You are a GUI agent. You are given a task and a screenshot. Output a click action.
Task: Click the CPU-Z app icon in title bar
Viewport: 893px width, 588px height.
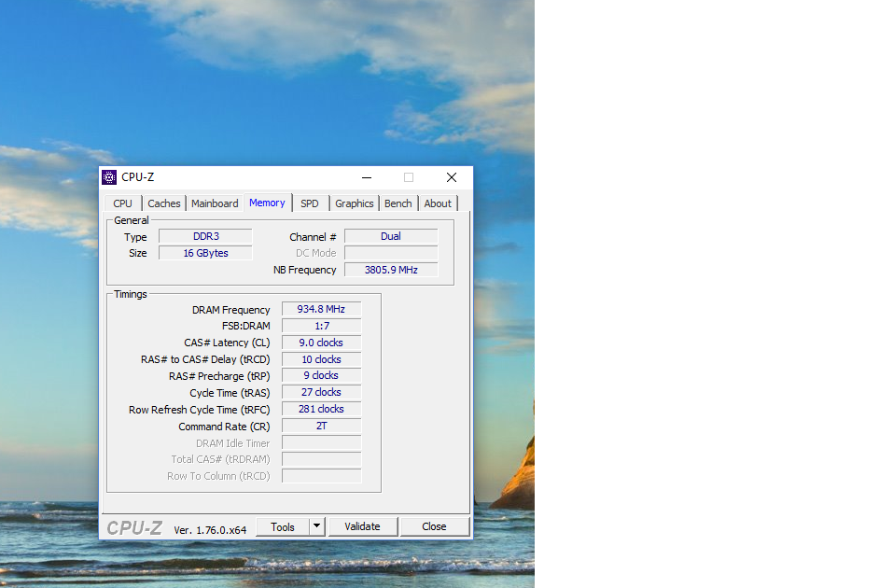pos(109,177)
